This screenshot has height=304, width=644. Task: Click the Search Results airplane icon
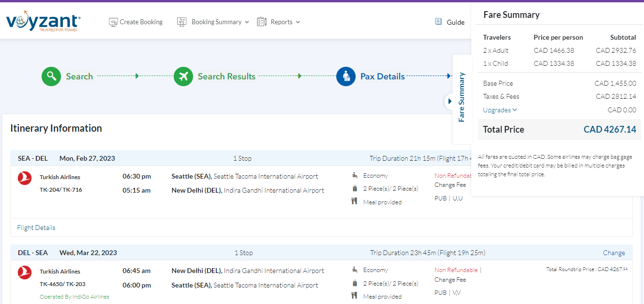coord(183,76)
